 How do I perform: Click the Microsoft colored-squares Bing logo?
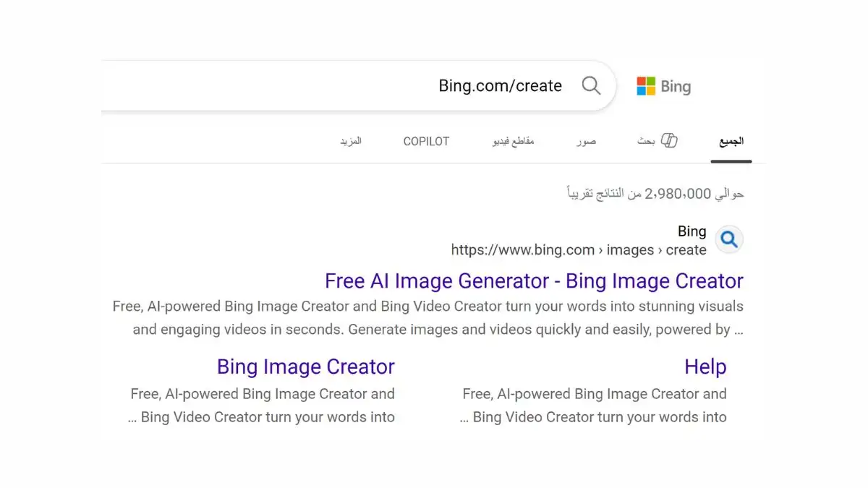(x=644, y=85)
